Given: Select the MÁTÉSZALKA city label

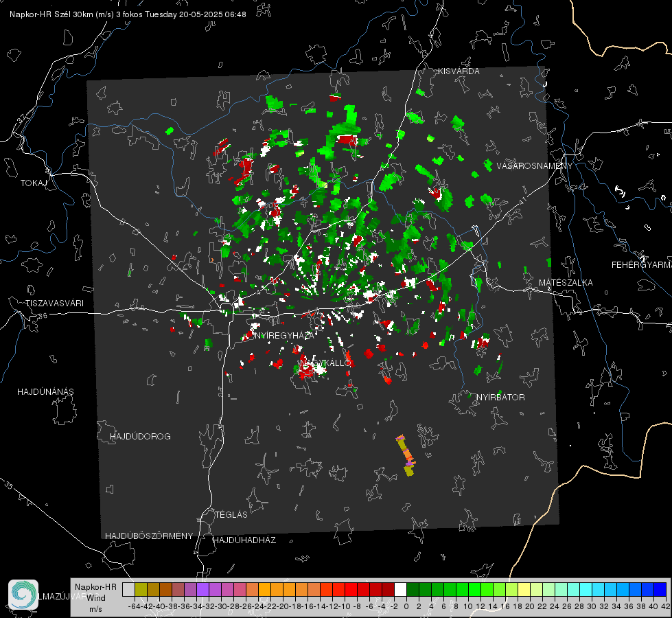Looking at the screenshot, I should tap(566, 283).
